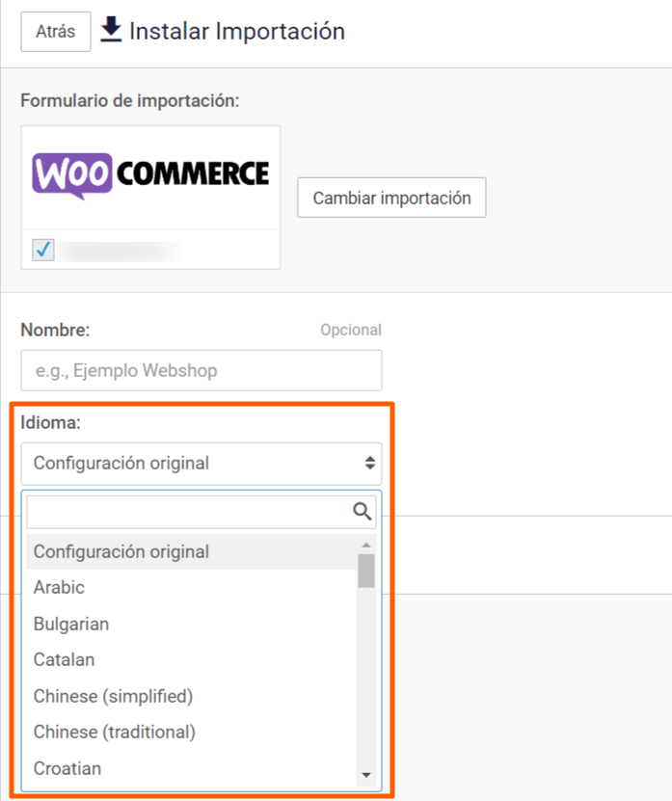
Task: Select Configuración original in language list
Action: [x=192, y=551]
